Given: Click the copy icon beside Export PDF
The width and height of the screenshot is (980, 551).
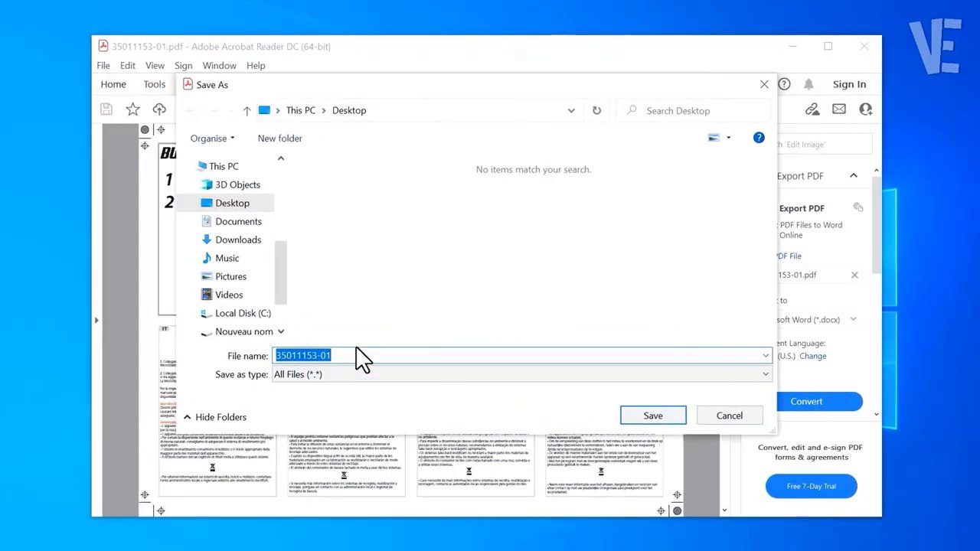Looking at the screenshot, I should coord(858,207).
